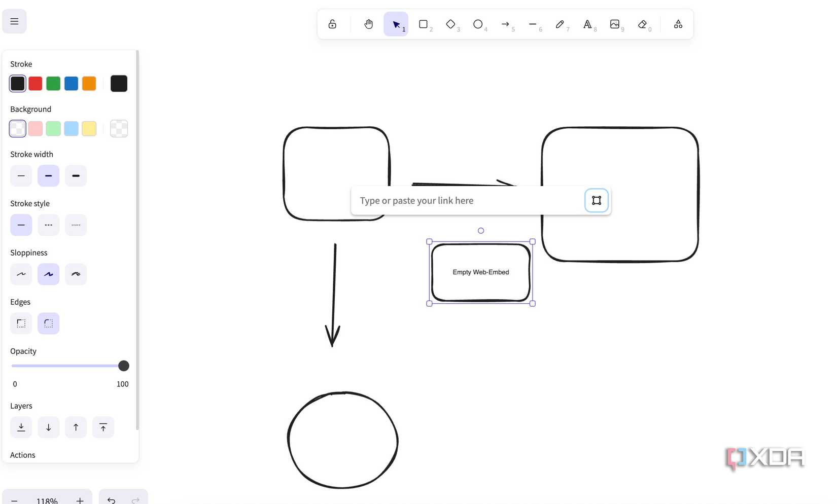Select the Arrow drawing tool
This screenshot has width=837, height=504.
(505, 24)
